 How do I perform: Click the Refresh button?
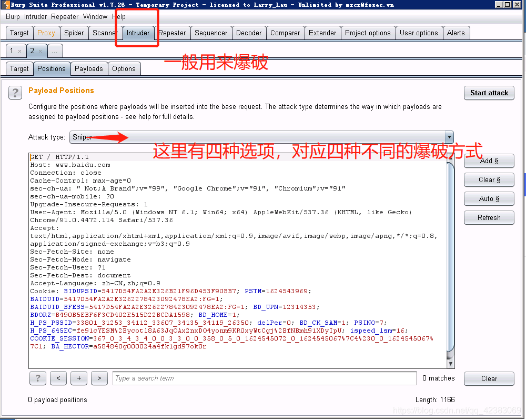tap(489, 217)
